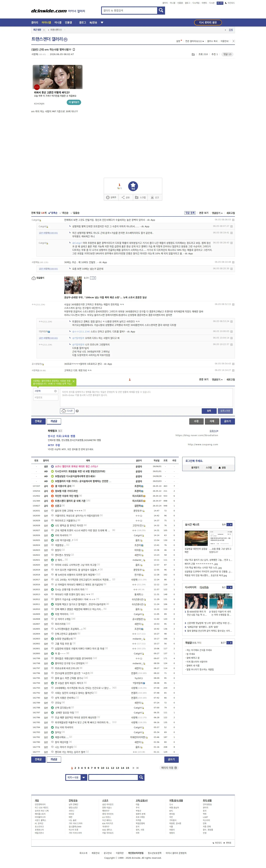This screenshot has width=266, height=868.
Task: Expand the 연관 갤러리(0/11) dropdown
Action: pyautogui.click(x=194, y=41)
